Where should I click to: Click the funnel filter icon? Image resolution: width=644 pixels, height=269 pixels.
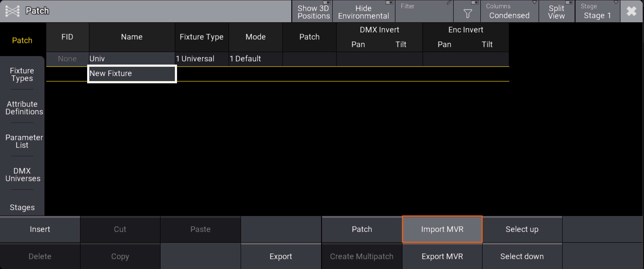(467, 13)
